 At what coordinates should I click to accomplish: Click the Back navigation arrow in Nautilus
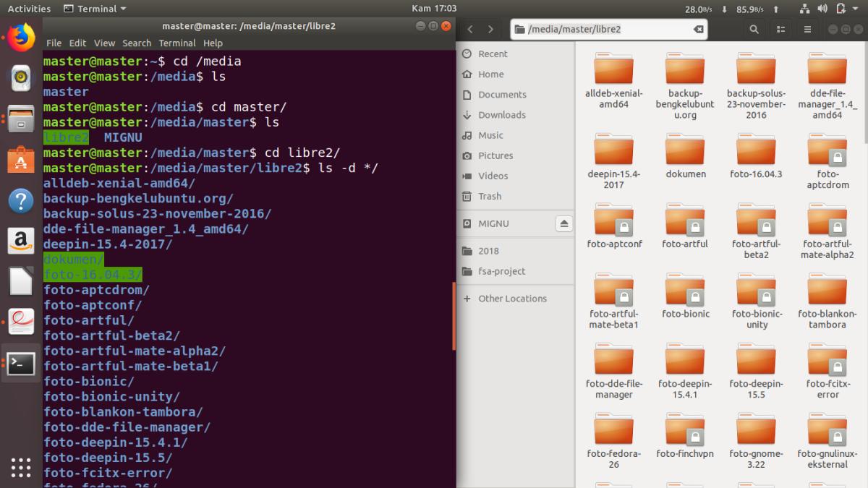point(470,29)
